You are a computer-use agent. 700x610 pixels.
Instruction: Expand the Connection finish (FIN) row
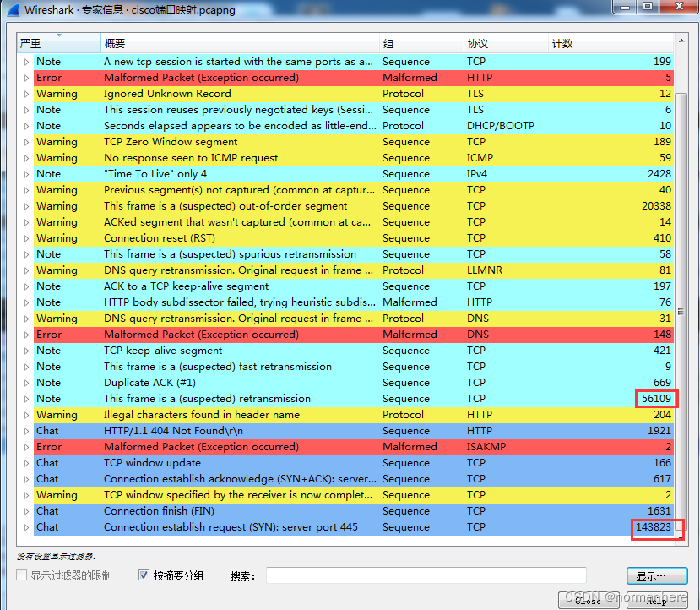(x=26, y=511)
